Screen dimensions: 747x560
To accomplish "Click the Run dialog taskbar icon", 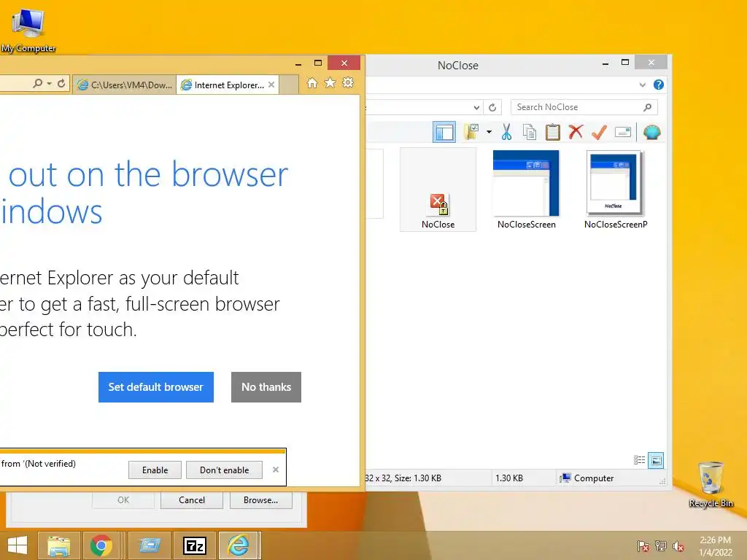I will [150, 545].
